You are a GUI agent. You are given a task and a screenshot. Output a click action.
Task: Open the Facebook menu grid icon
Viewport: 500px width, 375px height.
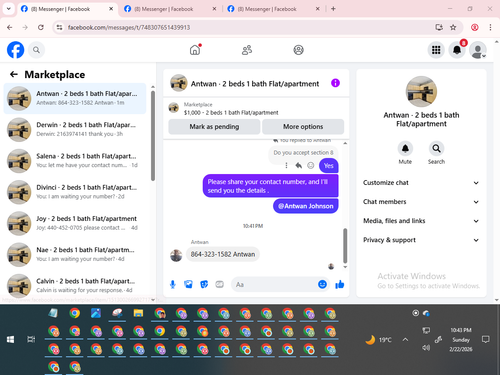[x=436, y=50]
